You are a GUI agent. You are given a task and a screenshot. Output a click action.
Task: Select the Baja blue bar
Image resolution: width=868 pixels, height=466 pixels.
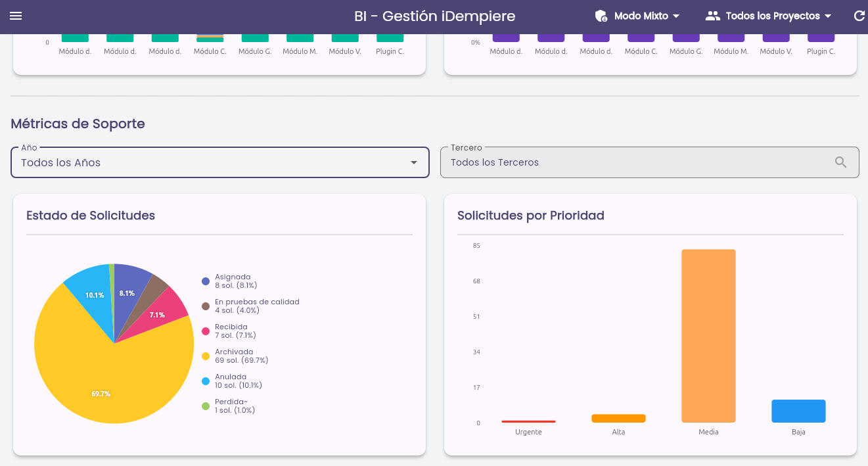[x=798, y=411]
